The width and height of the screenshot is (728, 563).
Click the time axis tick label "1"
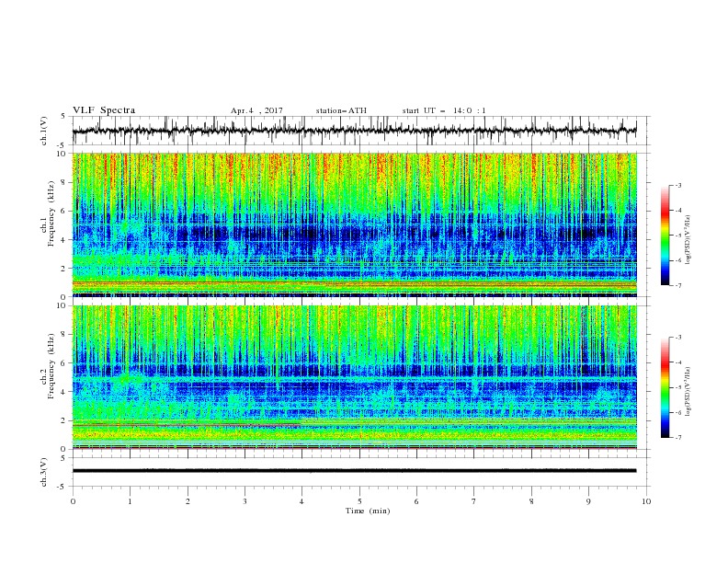click(130, 501)
